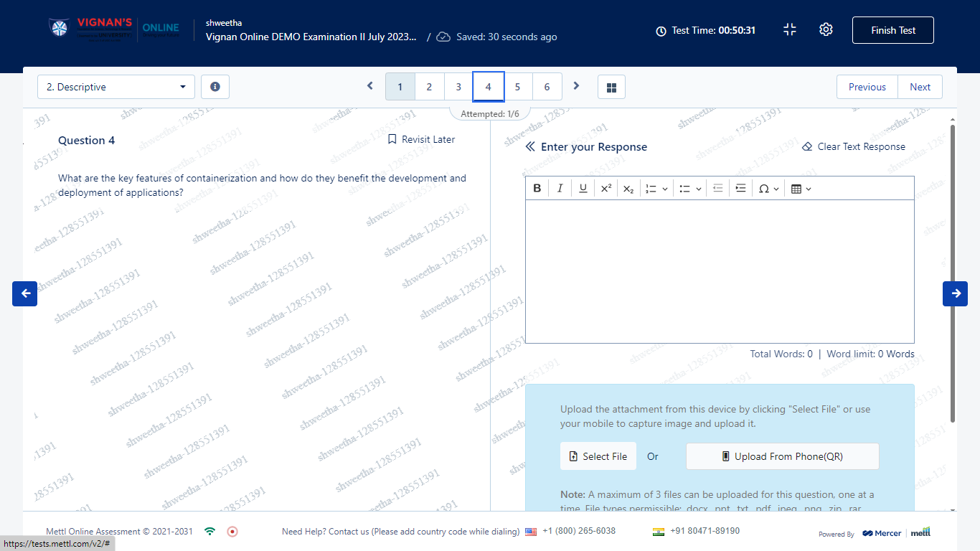This screenshot has height=551, width=980.
Task: Insert a numbered list
Action: tap(651, 189)
